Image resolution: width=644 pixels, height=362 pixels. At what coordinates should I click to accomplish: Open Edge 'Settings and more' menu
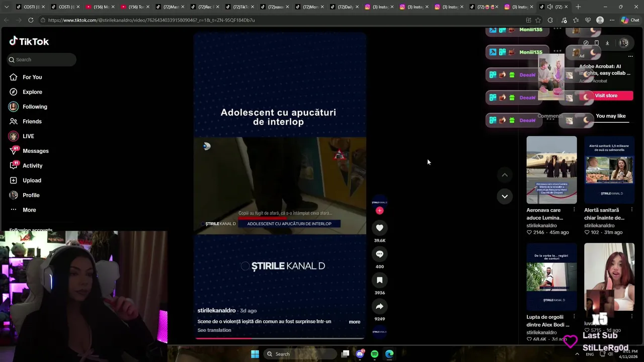pyautogui.click(x=612, y=20)
